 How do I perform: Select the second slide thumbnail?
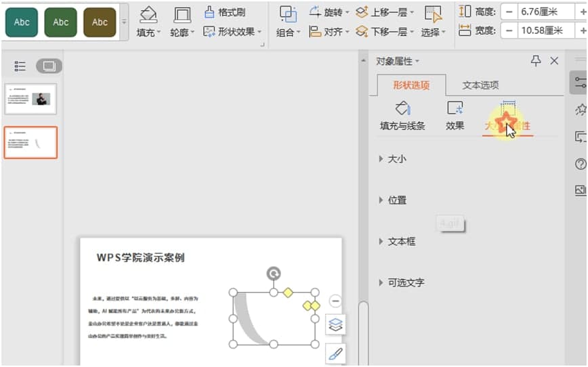click(30, 143)
